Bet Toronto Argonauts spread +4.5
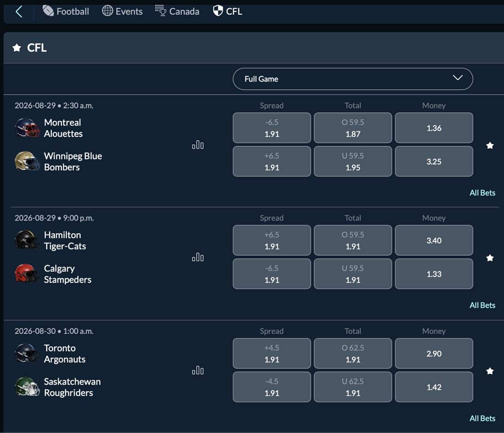Image resolution: width=504 pixels, height=433 pixels. (272, 353)
